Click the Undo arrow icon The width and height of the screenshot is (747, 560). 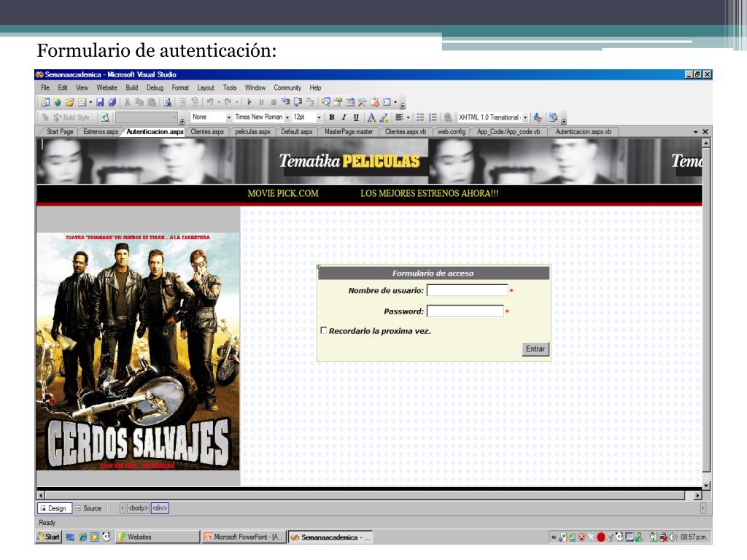(209, 102)
